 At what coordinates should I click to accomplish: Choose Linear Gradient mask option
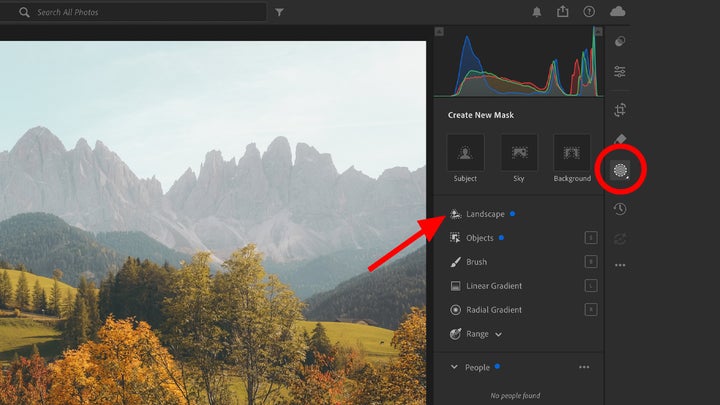point(493,286)
